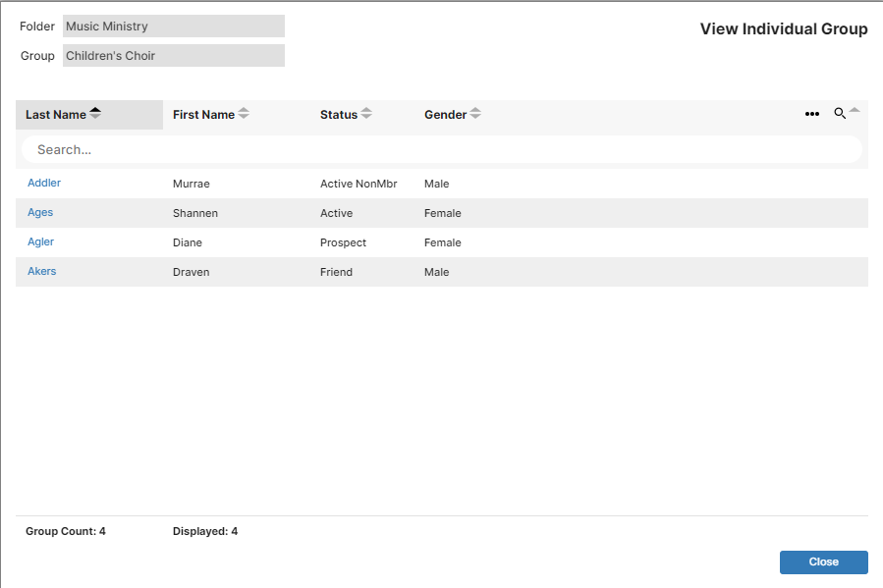Select the Male gender in Draven's row

[436, 272]
